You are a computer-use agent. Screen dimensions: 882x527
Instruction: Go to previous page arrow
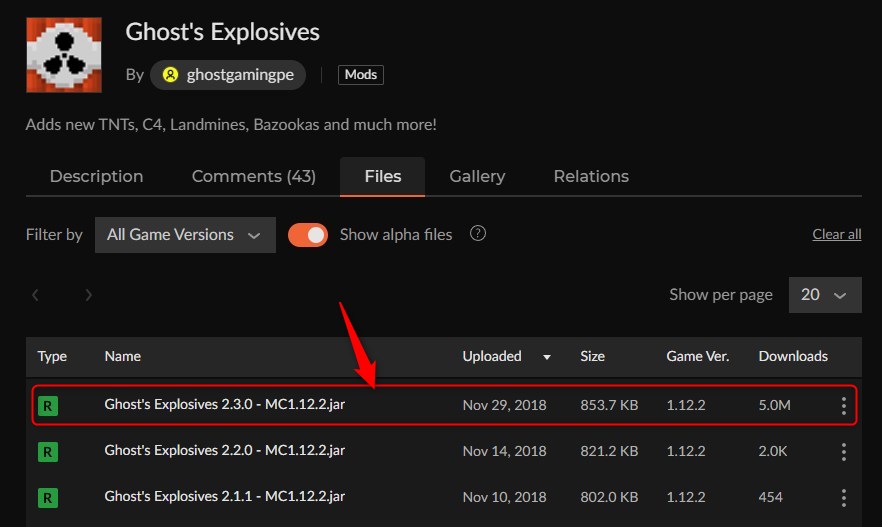pyautogui.click(x=35, y=295)
